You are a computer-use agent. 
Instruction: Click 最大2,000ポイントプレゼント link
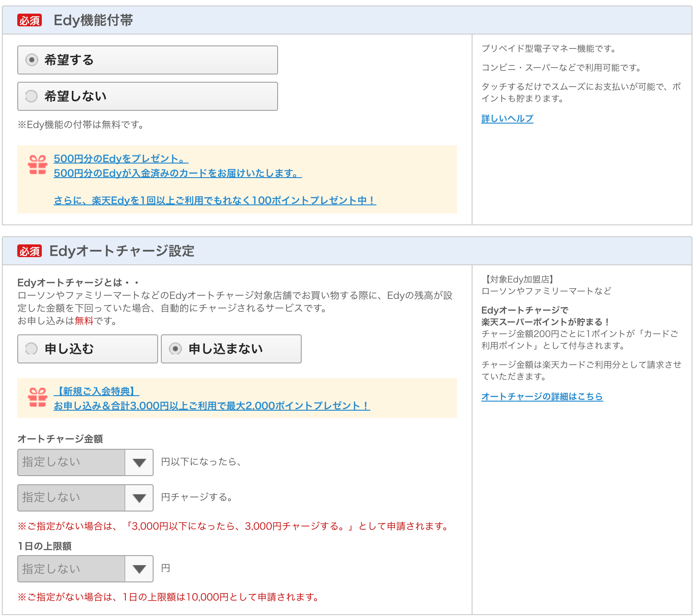[212, 406]
